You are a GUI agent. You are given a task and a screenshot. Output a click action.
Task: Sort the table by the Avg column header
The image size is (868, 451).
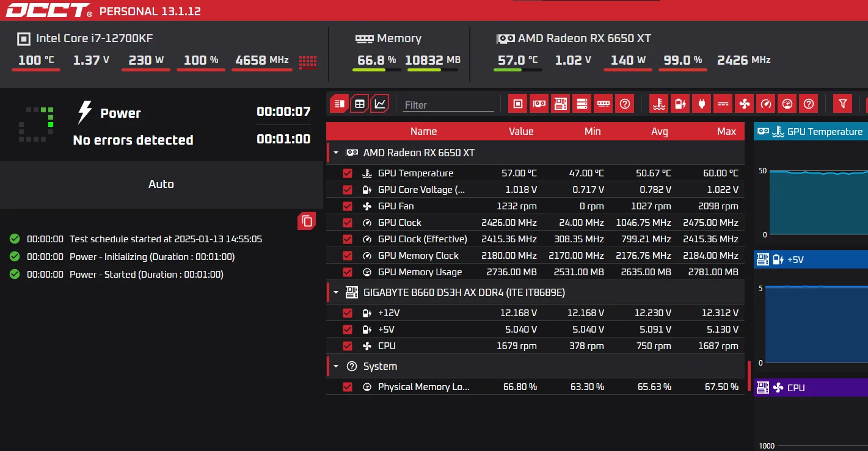(x=660, y=131)
